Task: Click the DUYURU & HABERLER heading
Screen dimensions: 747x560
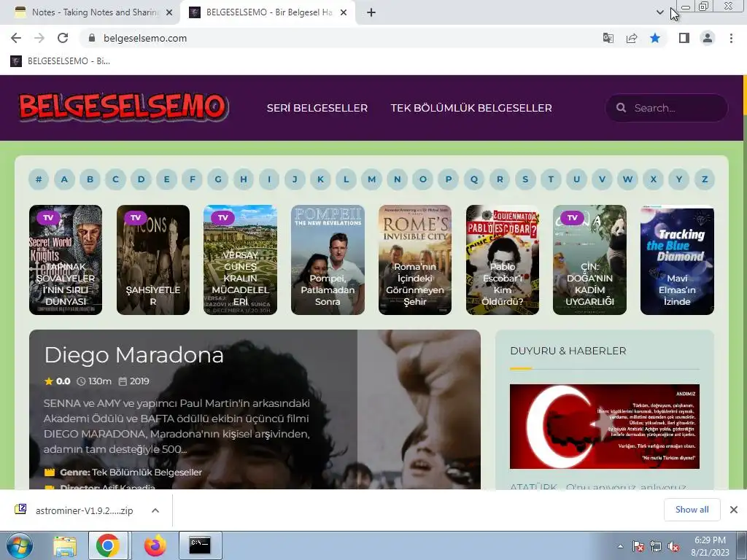Action: [x=568, y=351]
